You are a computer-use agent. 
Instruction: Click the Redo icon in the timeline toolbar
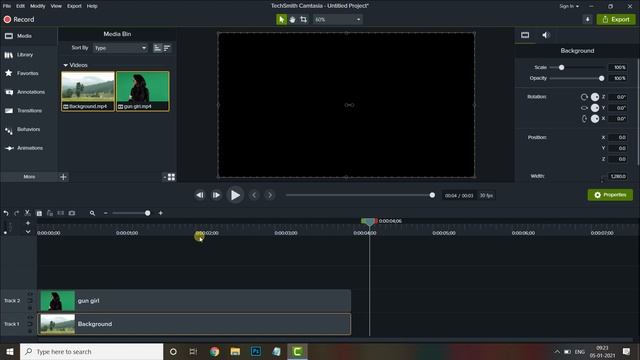point(16,213)
